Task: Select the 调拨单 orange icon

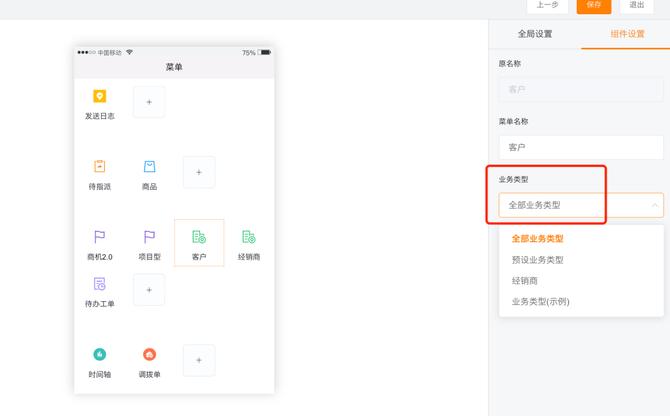Action: 149,355
